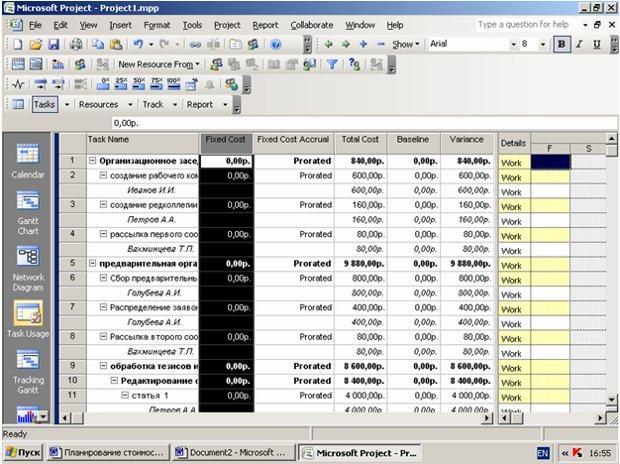Toggle Underline formatting button
The image size is (620, 464).
597,44
